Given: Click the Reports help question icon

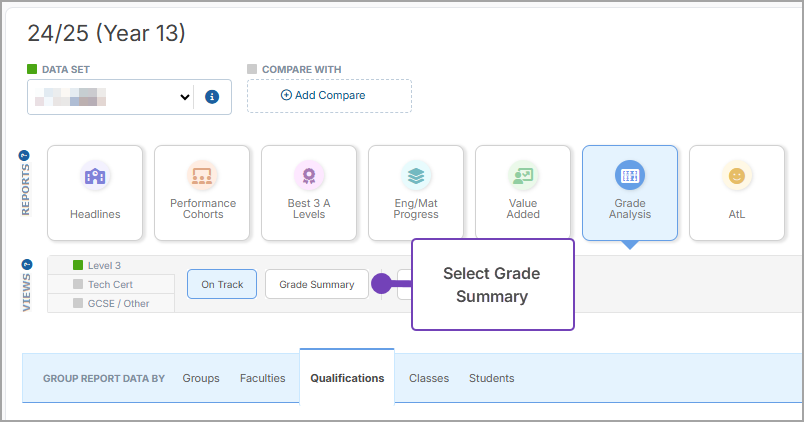Looking at the screenshot, I should click(x=25, y=156).
